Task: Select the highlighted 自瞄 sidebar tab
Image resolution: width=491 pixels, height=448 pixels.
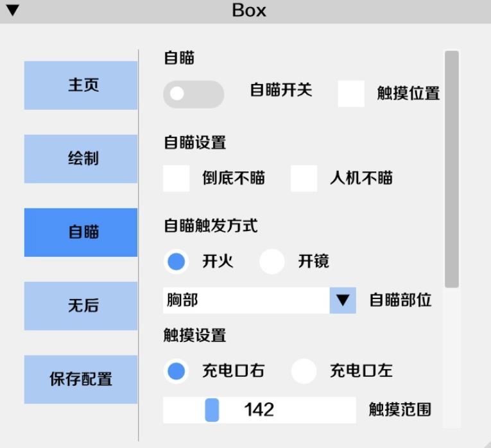Action: pos(81,232)
